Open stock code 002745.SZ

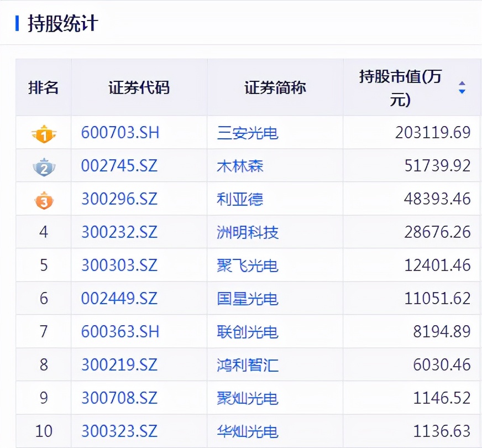[x=119, y=166]
